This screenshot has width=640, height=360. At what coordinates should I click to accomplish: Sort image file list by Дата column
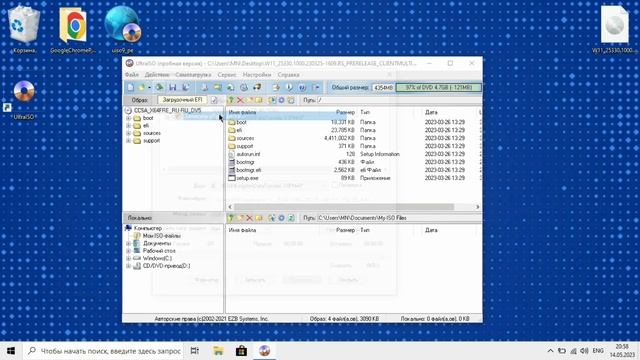pos(431,112)
